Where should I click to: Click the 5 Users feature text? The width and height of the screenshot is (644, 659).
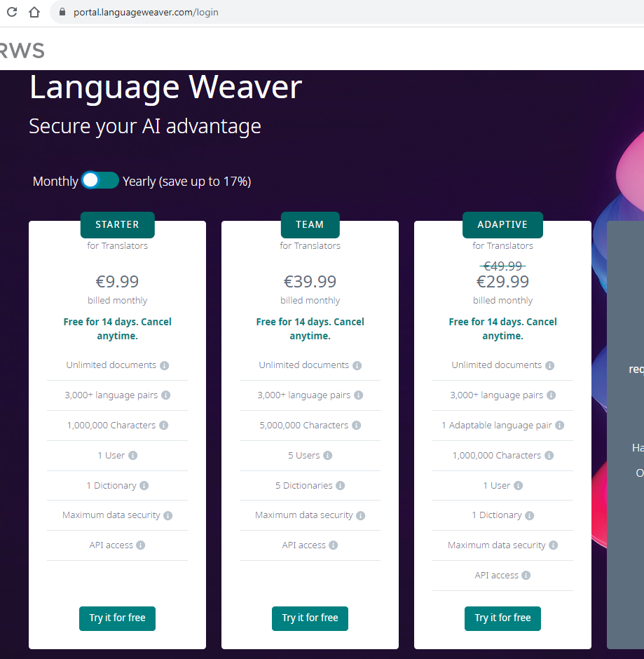(303, 456)
